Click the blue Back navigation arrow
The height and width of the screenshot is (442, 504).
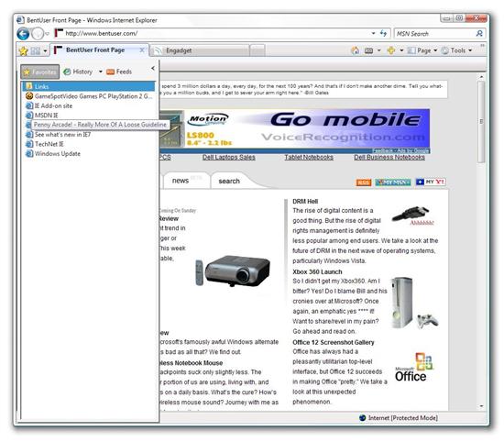[23, 34]
